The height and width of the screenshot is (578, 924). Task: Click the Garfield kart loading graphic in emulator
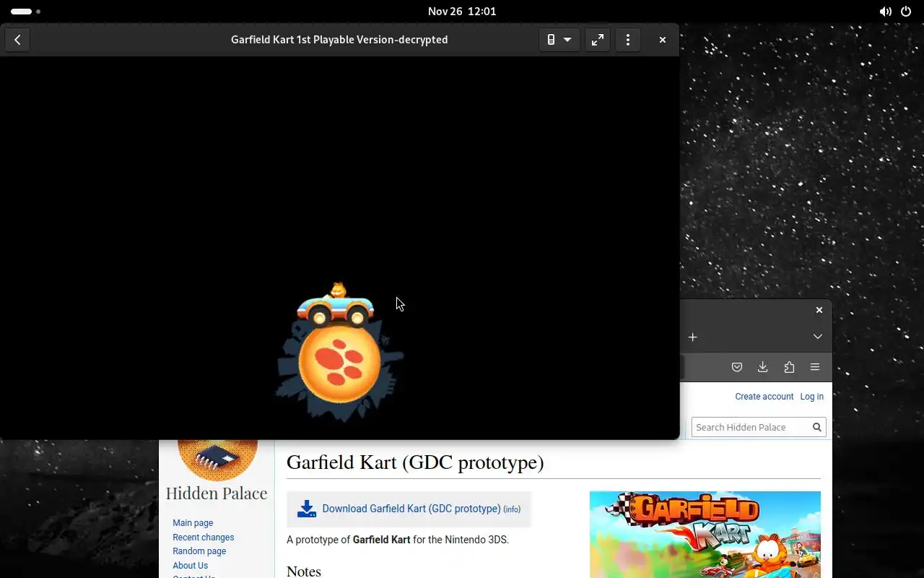[339, 352]
